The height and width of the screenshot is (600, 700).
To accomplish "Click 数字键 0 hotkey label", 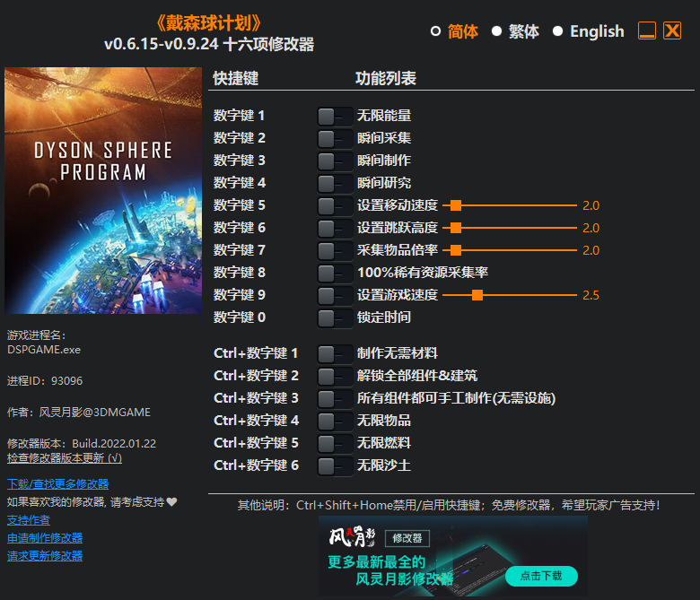I will pyautogui.click(x=240, y=317).
